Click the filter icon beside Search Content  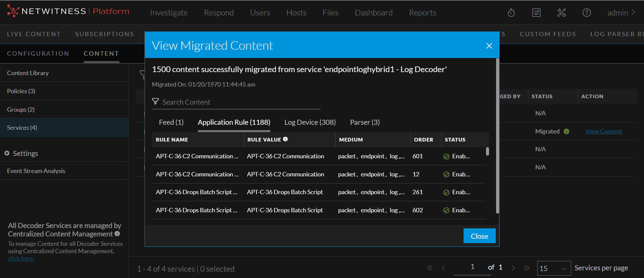click(x=155, y=101)
